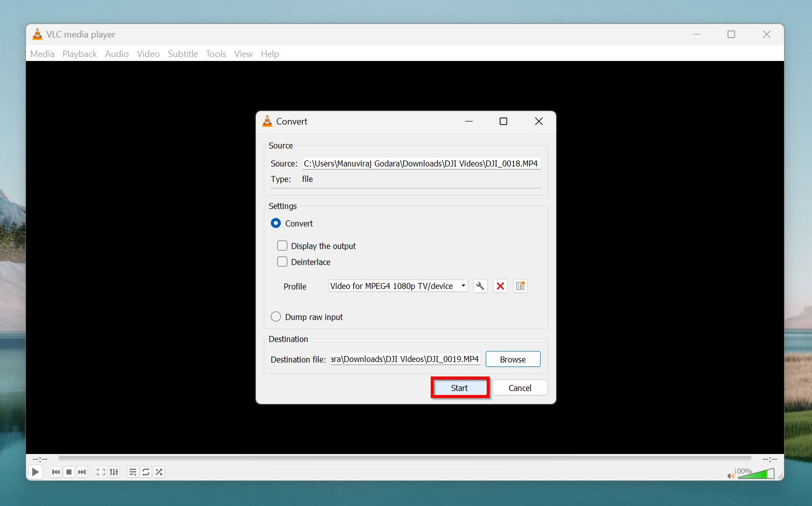This screenshot has height=506, width=812.
Task: Close the Convert dialog window
Action: coord(539,121)
